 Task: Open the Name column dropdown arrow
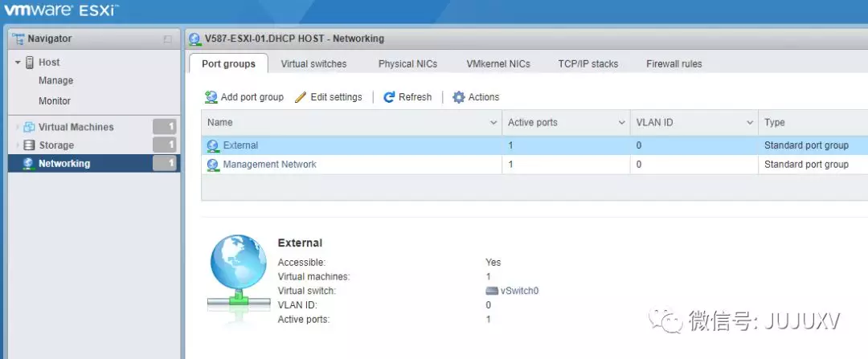pos(493,123)
